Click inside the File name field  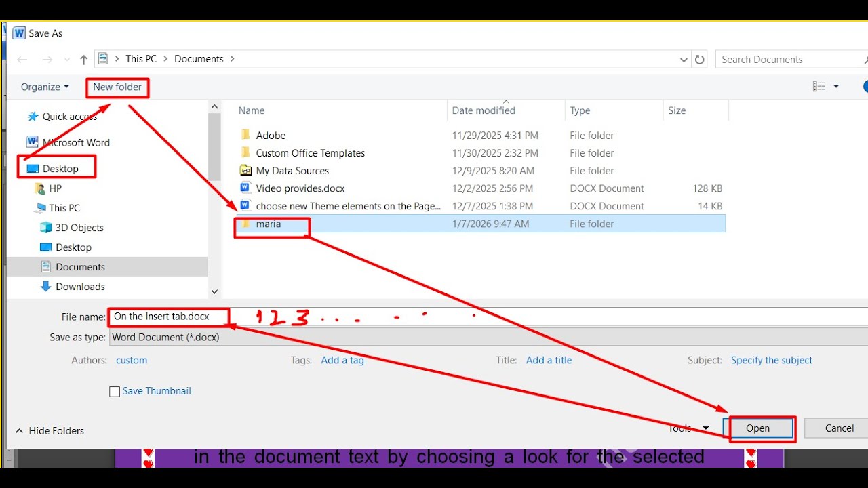pos(488,317)
